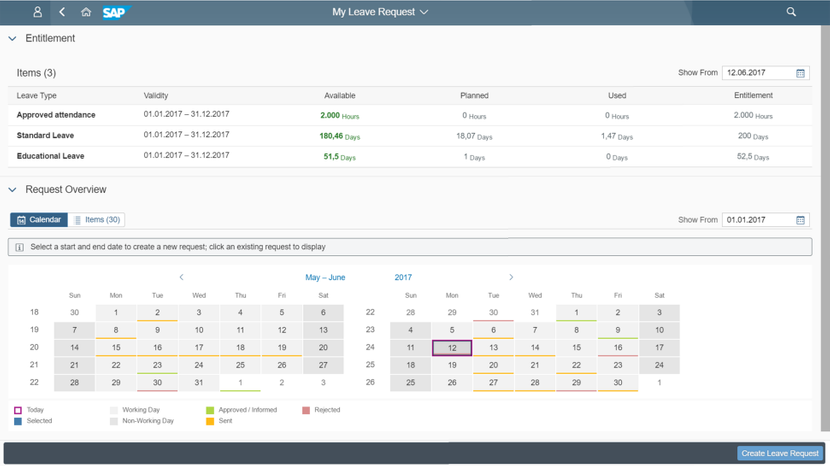The width and height of the screenshot is (830, 466).
Task: Switch to Calendar view
Action: 39,220
